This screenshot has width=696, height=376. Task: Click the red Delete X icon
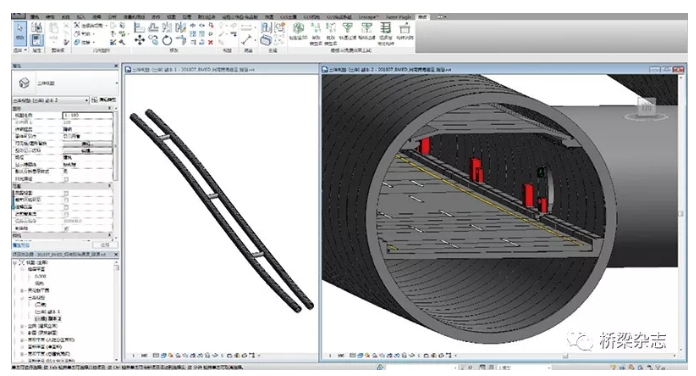[x=210, y=42]
